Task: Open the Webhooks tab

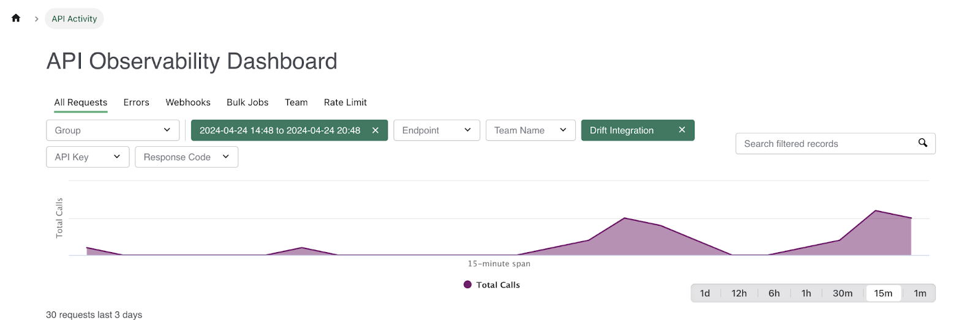Action: (x=188, y=103)
